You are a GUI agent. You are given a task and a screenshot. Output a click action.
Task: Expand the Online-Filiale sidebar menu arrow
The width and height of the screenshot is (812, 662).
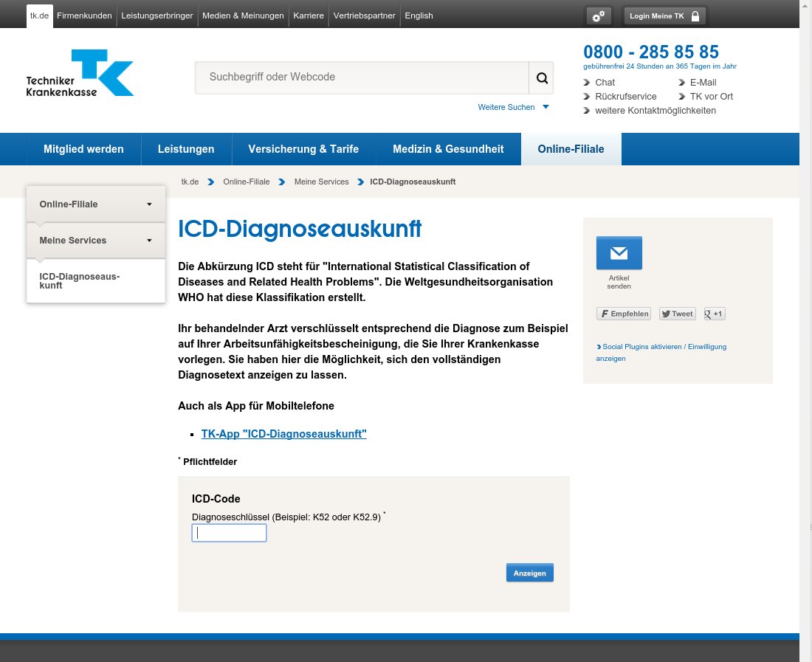coord(149,204)
